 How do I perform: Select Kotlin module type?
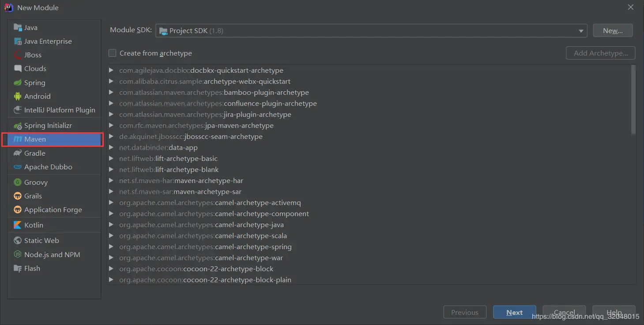pos(54,225)
